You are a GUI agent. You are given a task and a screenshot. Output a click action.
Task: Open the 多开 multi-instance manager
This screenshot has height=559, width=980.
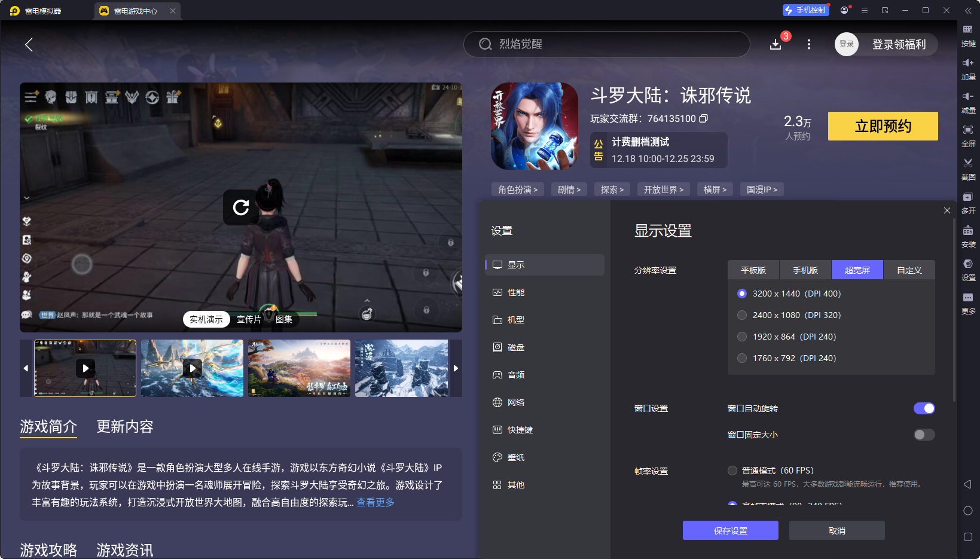[x=968, y=202]
